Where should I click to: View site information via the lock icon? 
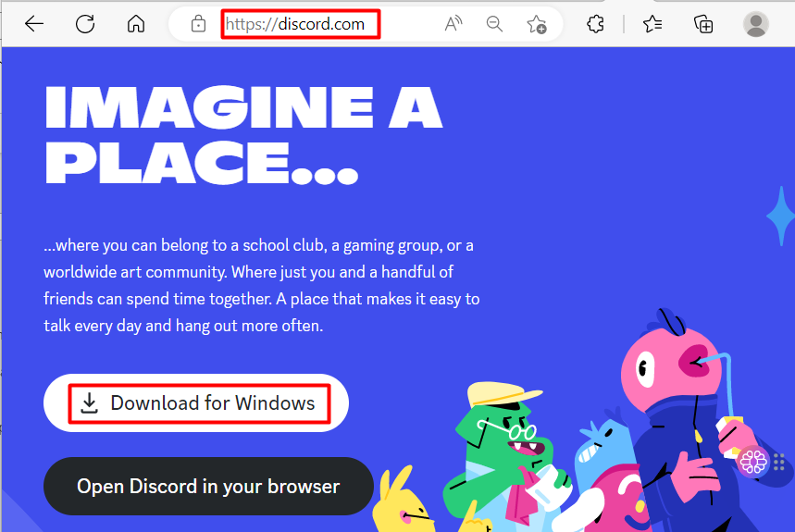click(x=198, y=24)
